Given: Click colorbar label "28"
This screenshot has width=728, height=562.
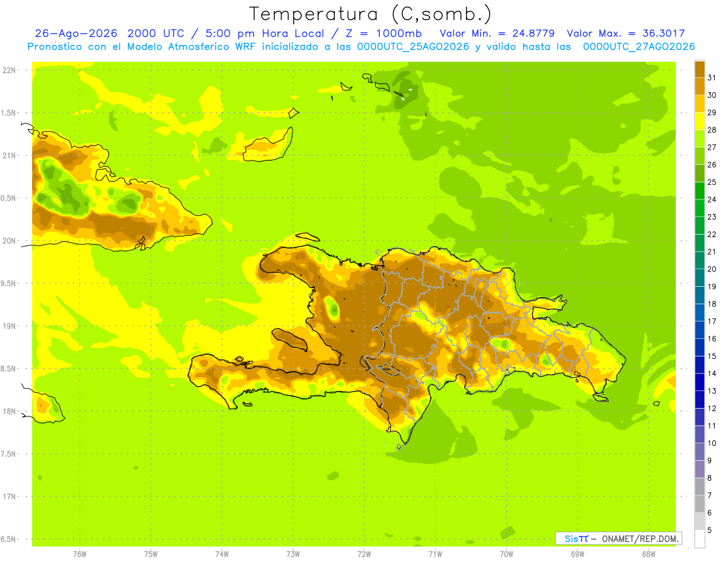Looking at the screenshot, I should coord(712,130).
